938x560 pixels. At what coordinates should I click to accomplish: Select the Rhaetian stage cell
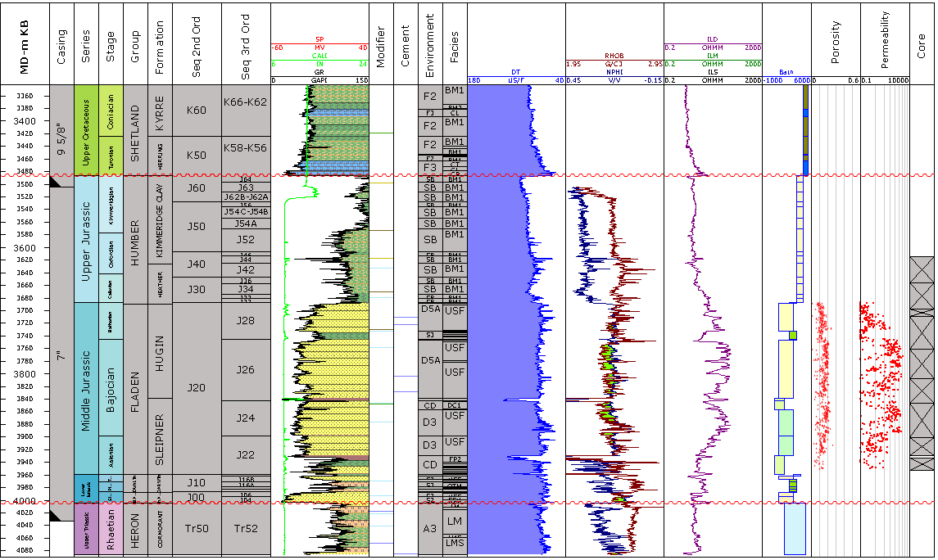click(x=111, y=529)
